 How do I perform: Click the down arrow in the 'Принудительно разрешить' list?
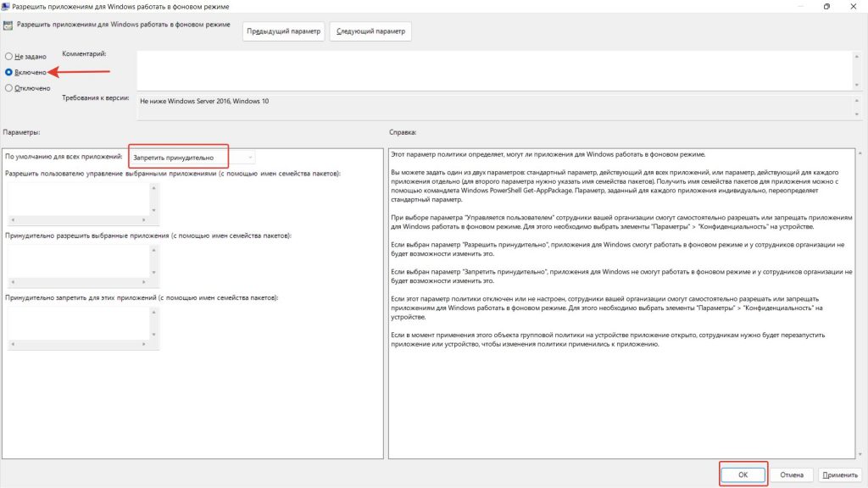154,272
